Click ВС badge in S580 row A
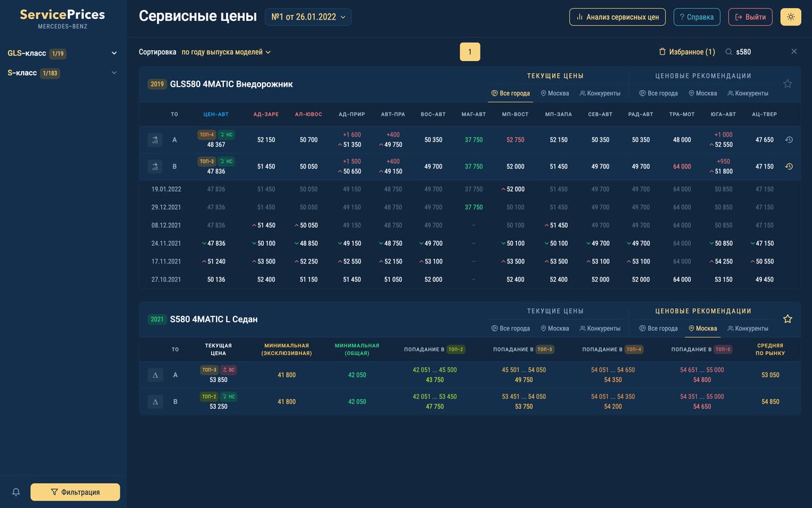812x508 pixels. coord(228,370)
